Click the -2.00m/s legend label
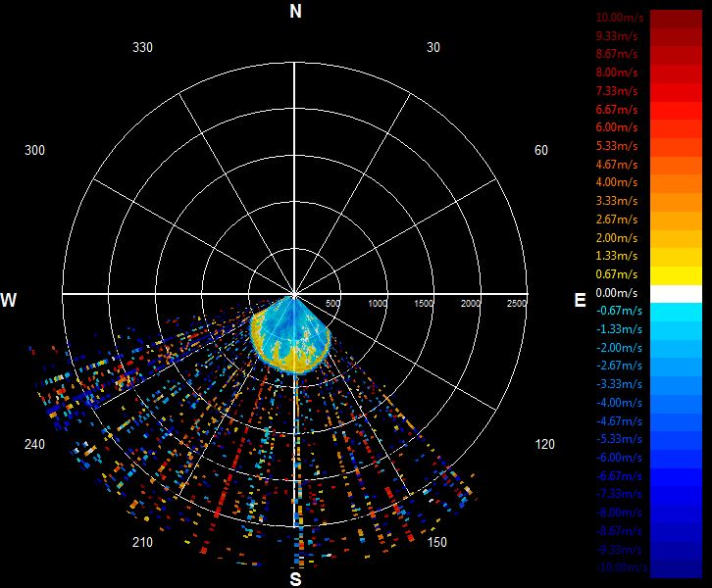Screen dimensions: 712x588 click(619, 348)
